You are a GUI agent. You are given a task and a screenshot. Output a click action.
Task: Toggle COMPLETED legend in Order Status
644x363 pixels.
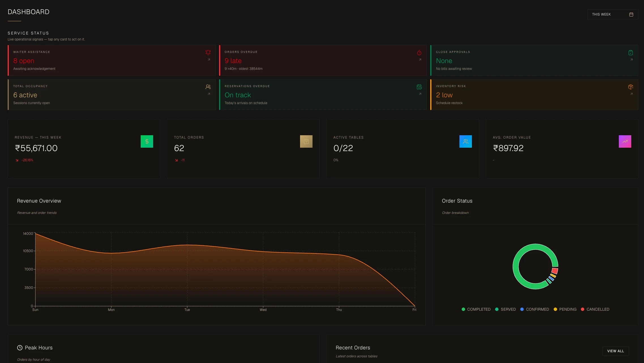pos(476,309)
